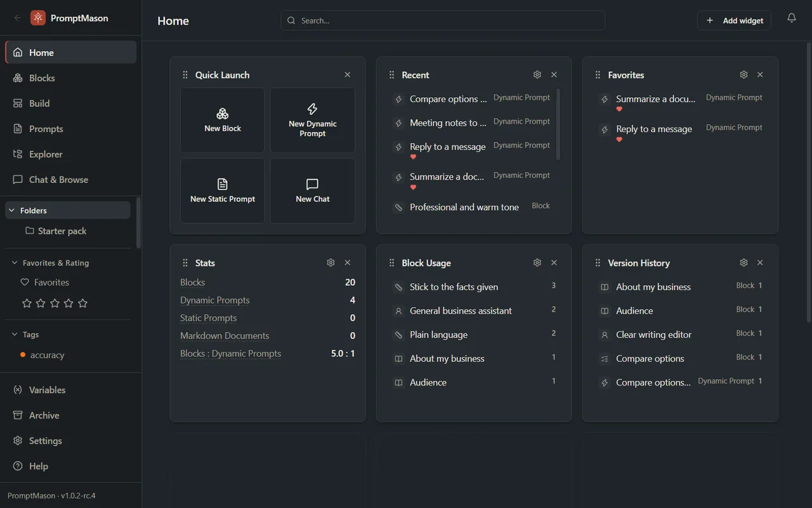This screenshot has width=812, height=508.
Task: Create a New Block tile
Action: tap(223, 120)
